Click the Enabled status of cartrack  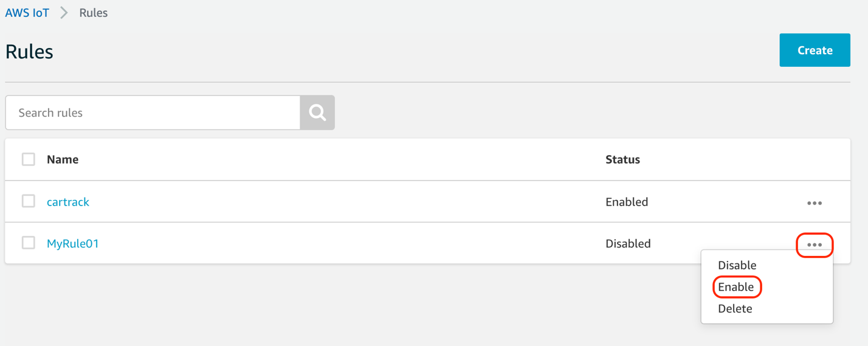(627, 202)
